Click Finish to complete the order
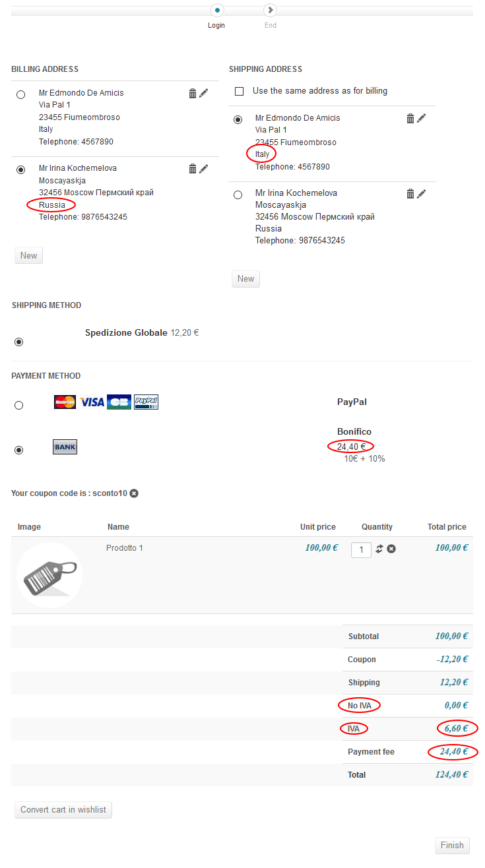The image size is (485, 868). tap(452, 846)
